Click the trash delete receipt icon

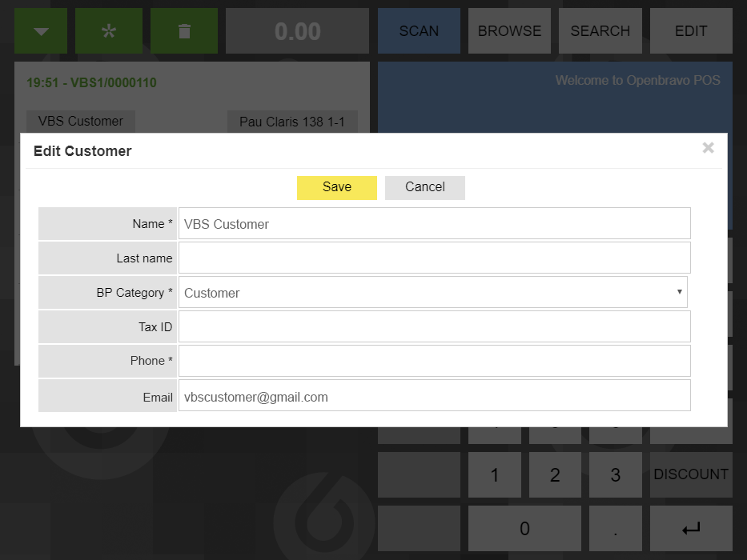184,31
